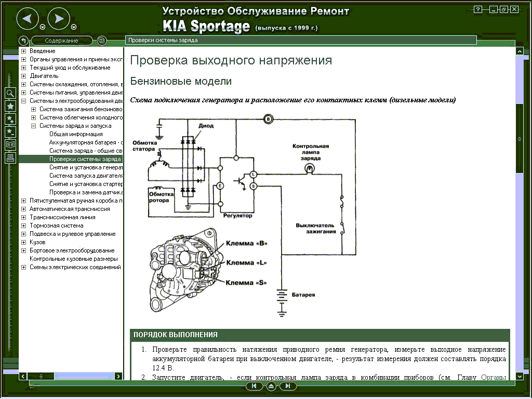The height and width of the screenshot is (399, 532).
Task: Remove bookmark with star-minus icon
Action: point(10,132)
